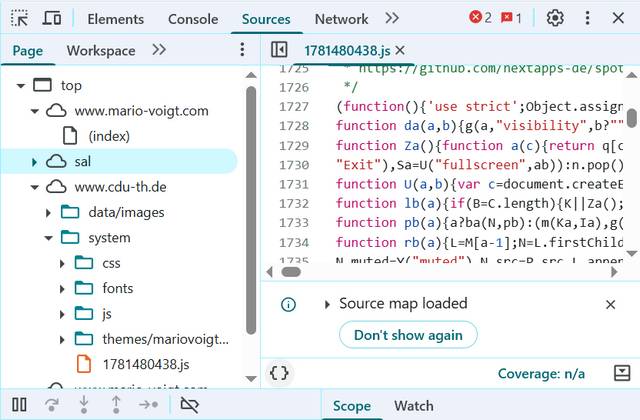Open 1781480438.js in the file tree

click(x=146, y=364)
